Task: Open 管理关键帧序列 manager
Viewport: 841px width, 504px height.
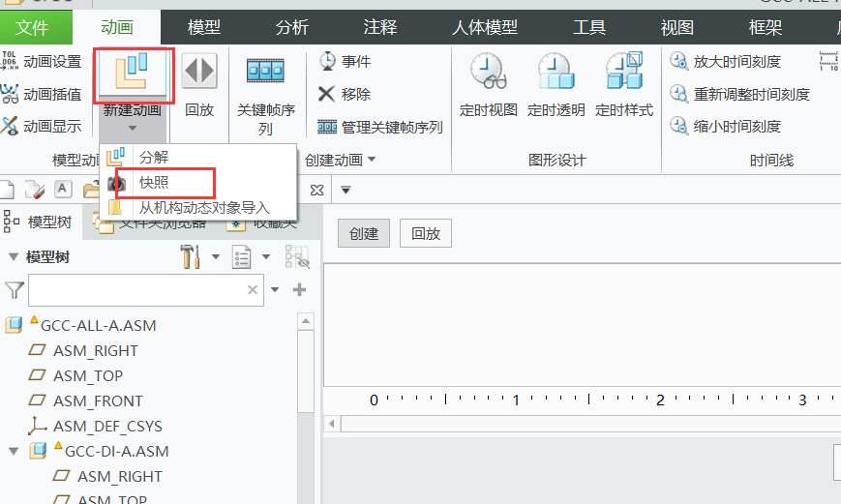Action: coord(380,127)
